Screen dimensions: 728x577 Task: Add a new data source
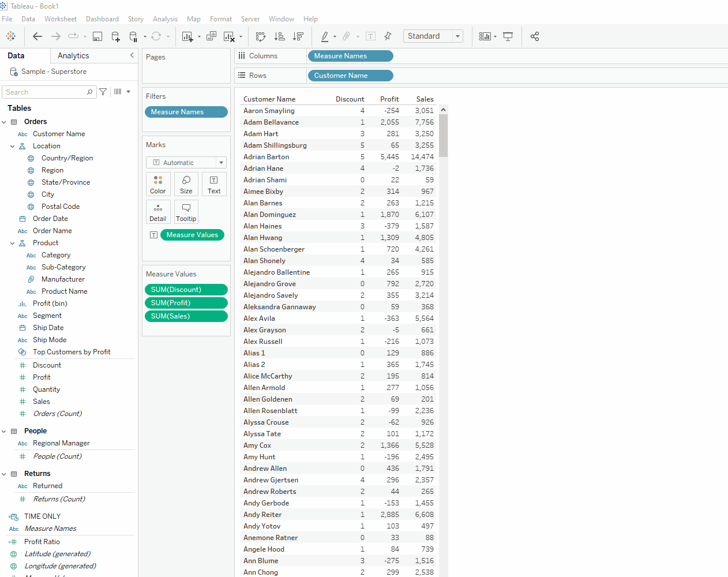pyautogui.click(x=115, y=36)
